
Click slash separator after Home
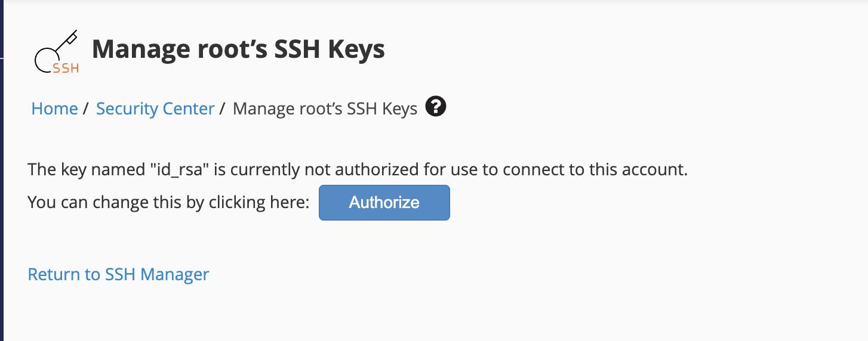coord(86,108)
